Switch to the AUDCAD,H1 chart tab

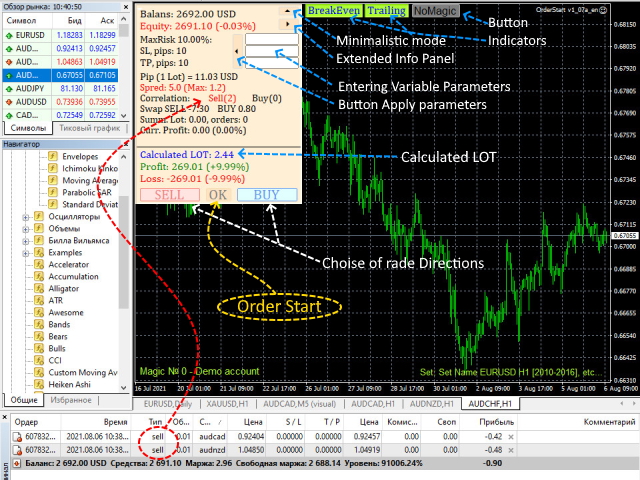coord(373,404)
